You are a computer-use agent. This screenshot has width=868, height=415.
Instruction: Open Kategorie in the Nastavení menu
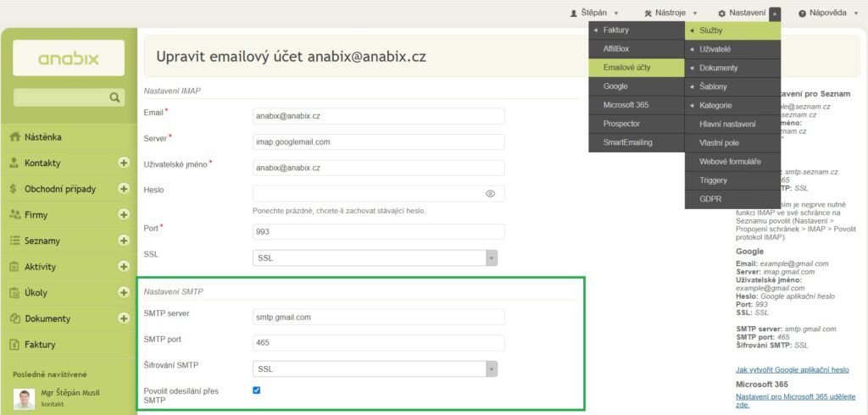point(732,105)
